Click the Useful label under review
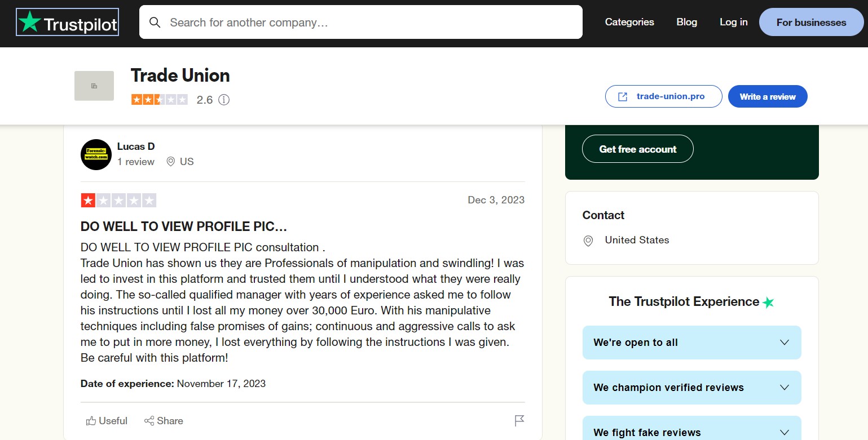This screenshot has height=440, width=868. 113,421
